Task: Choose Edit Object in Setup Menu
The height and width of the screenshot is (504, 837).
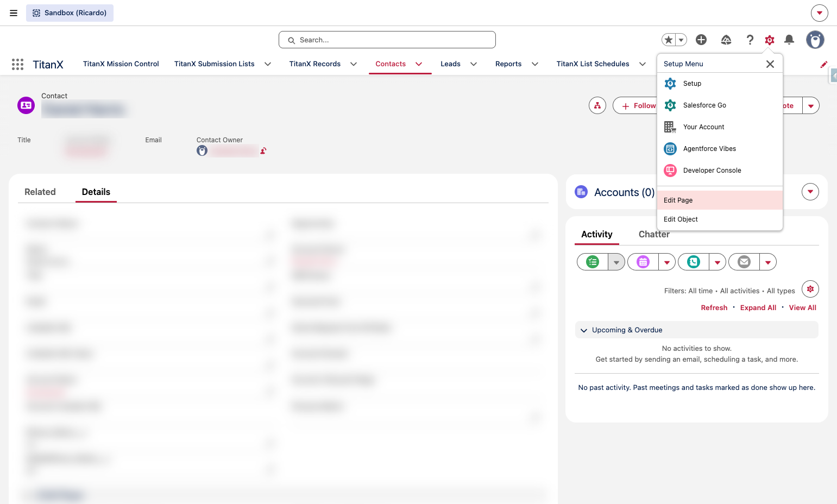Action: pyautogui.click(x=720, y=219)
